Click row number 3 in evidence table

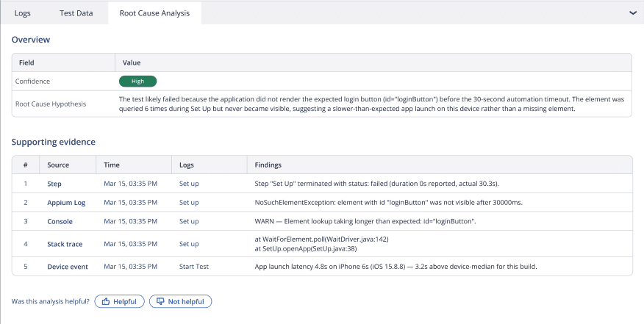pos(26,221)
